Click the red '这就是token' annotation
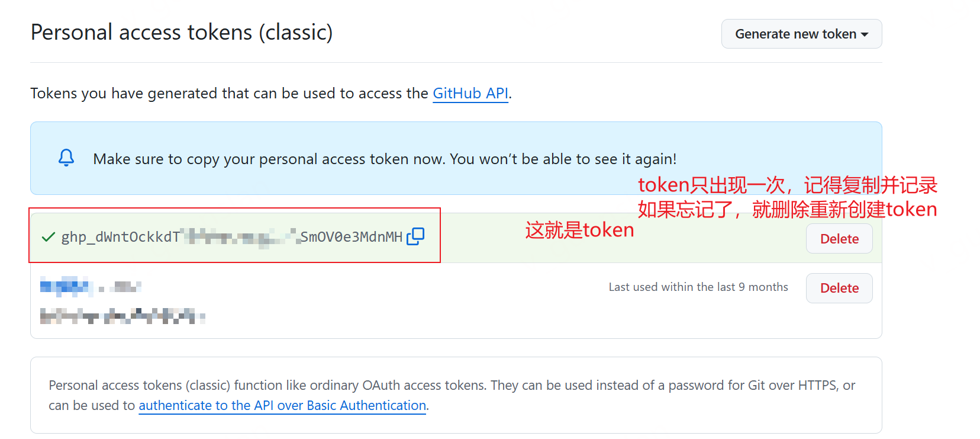980x439 pixels. pos(579,230)
